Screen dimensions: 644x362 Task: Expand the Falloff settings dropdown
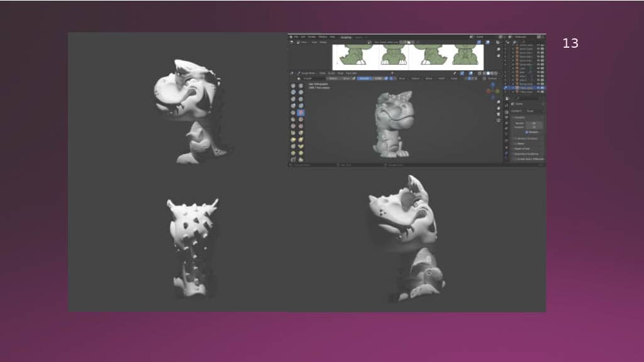[441, 79]
